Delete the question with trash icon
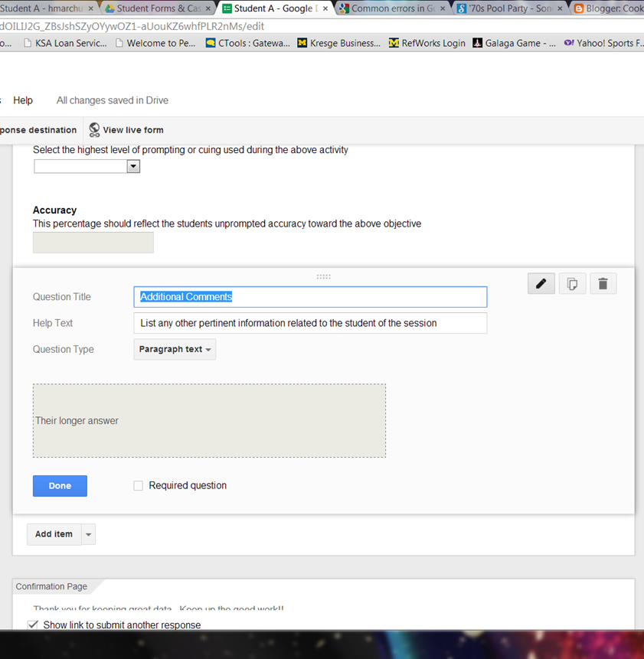Viewport: 644px width, 659px height. click(x=603, y=284)
